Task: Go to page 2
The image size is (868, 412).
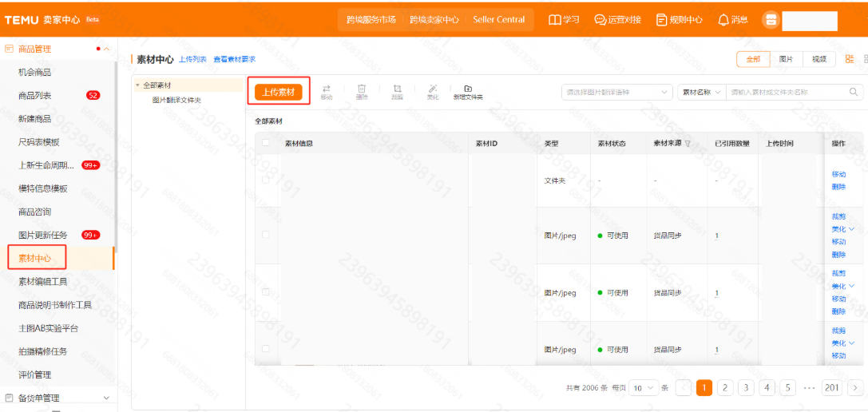Action: 725,387
